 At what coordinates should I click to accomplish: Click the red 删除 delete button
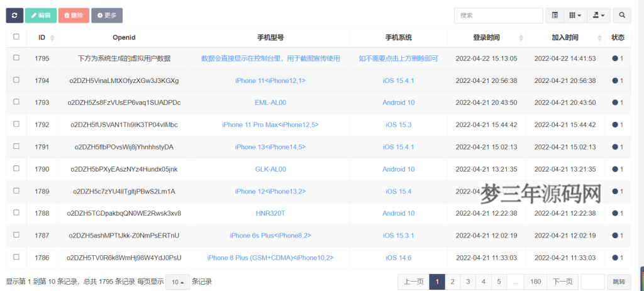(74, 15)
